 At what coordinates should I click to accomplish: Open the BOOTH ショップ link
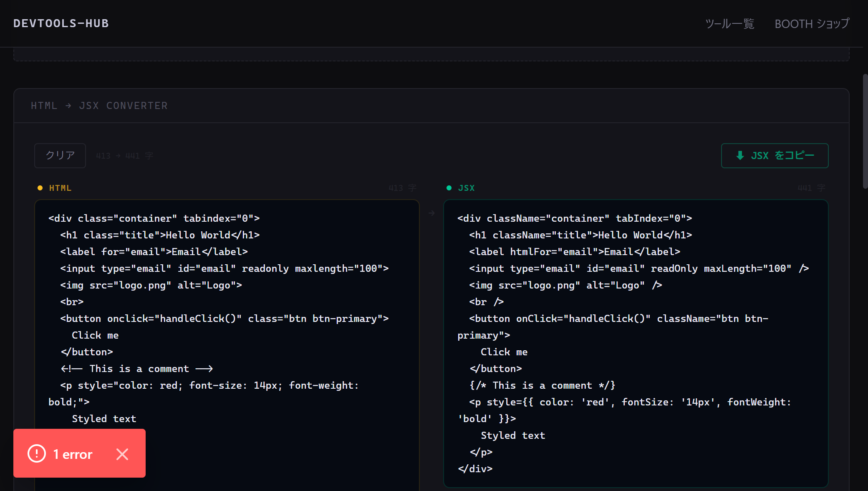coord(812,24)
